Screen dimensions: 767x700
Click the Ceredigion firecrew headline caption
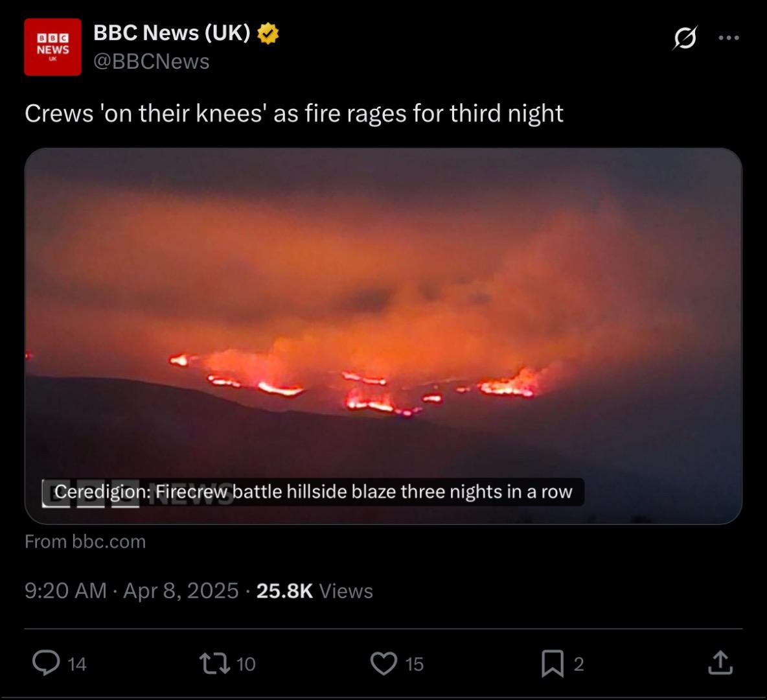tap(313, 492)
